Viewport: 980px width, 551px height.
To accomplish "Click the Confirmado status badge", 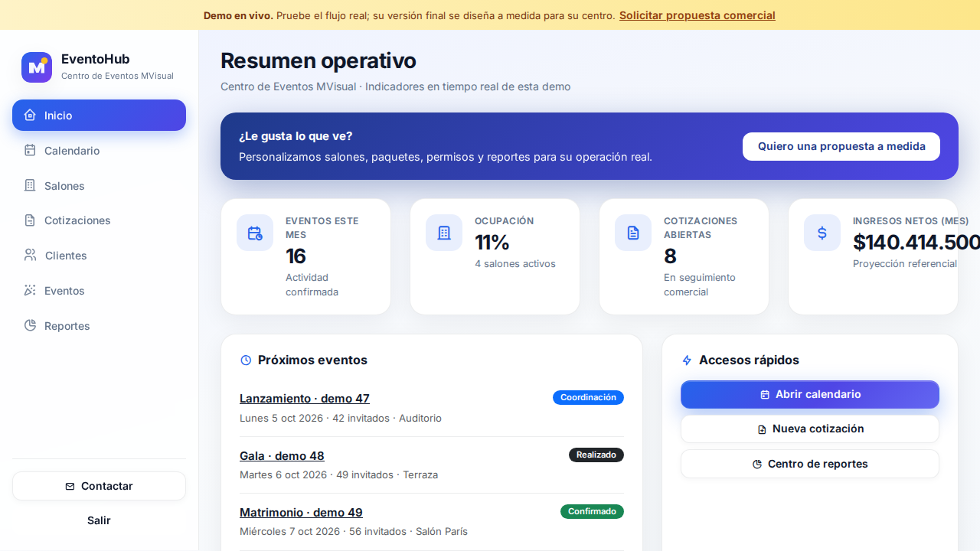I will coord(592,511).
